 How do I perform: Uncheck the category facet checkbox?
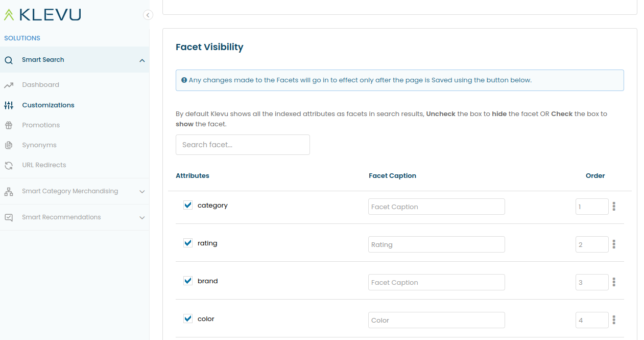188,205
